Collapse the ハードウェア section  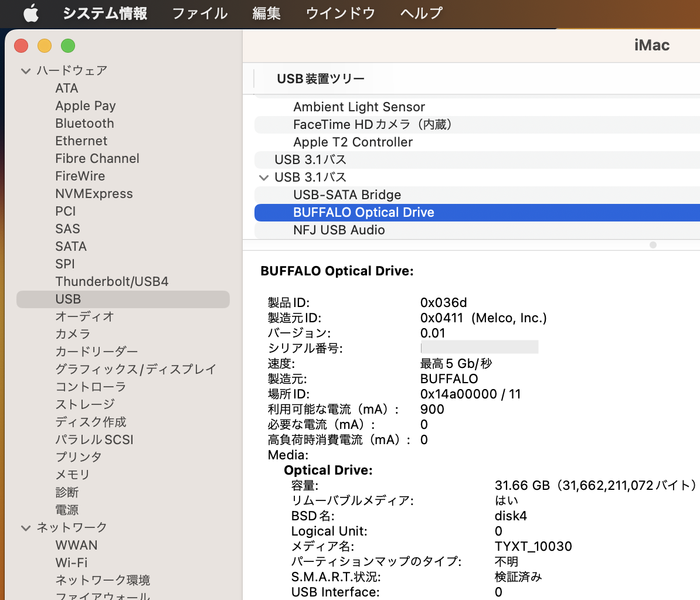[x=25, y=71]
